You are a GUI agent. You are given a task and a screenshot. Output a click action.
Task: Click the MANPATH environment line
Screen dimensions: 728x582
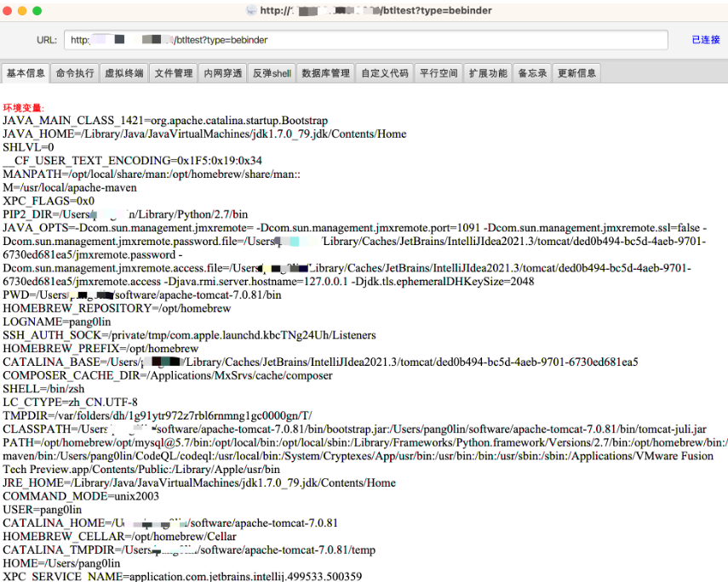[x=152, y=174]
